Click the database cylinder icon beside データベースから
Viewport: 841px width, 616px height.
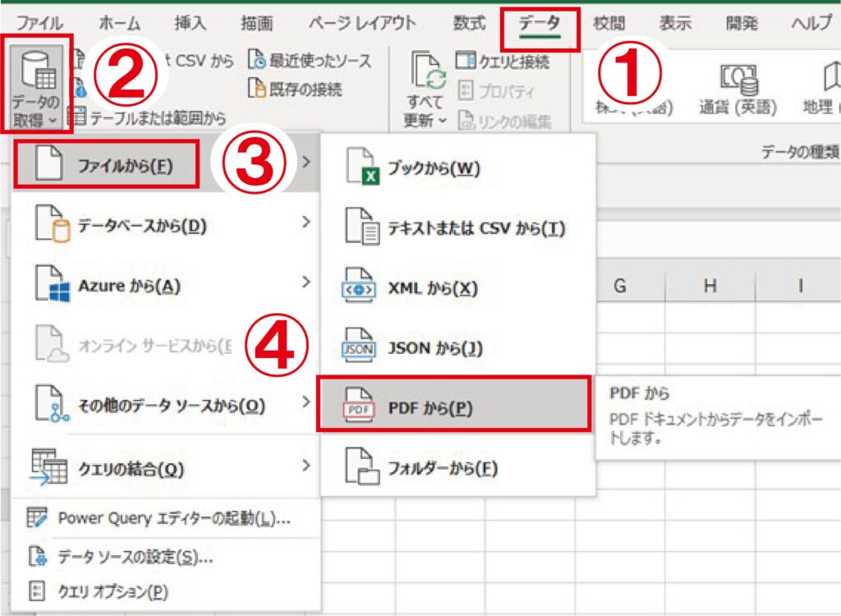coord(53,224)
